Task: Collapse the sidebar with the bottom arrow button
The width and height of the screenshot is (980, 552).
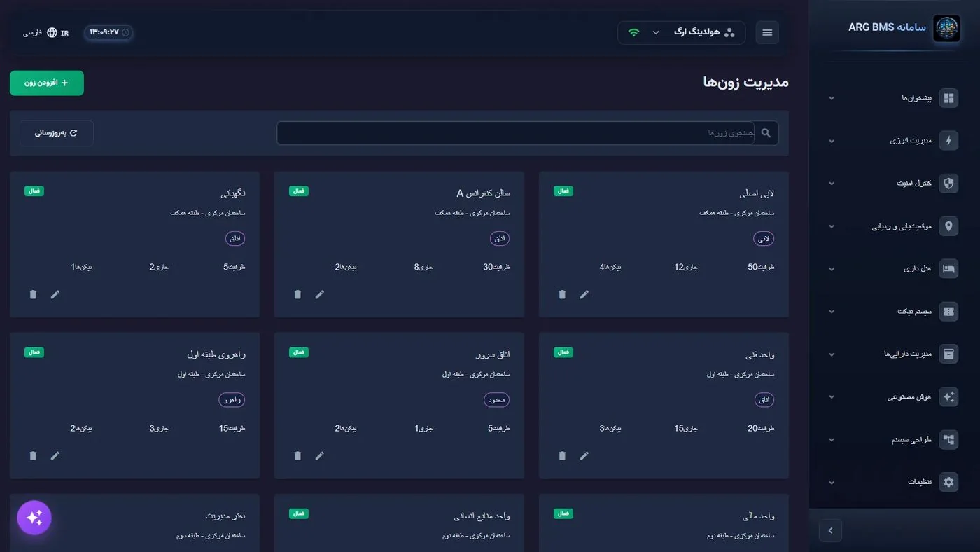Action: (830, 530)
